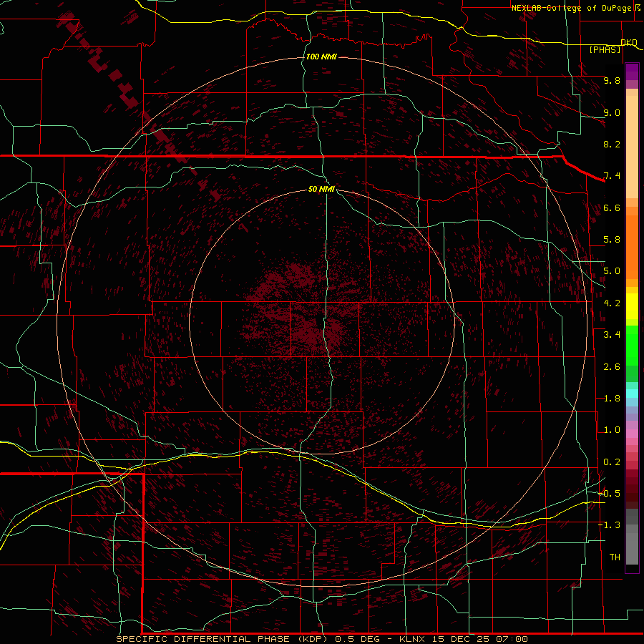644x644 pixels.
Task: Pick the bright green band beside 3.4
Action: click(632, 344)
